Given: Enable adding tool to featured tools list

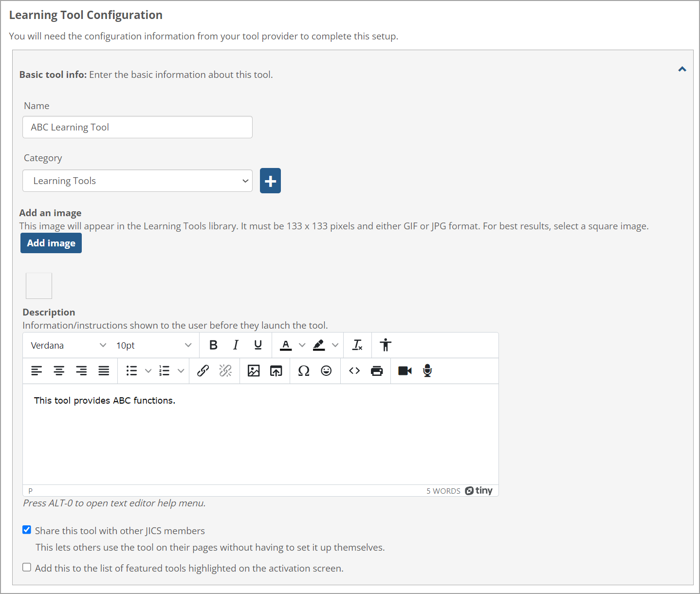Looking at the screenshot, I should click(x=27, y=567).
